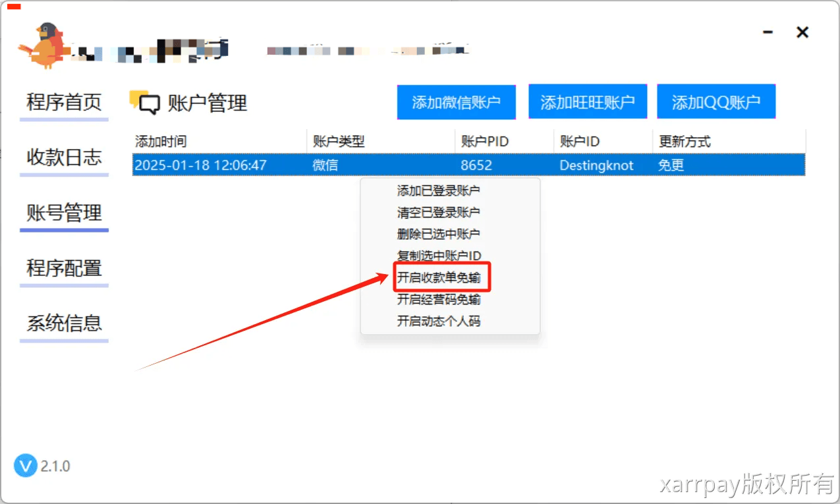Minimize the application window
The image size is (840, 504).
point(768,32)
